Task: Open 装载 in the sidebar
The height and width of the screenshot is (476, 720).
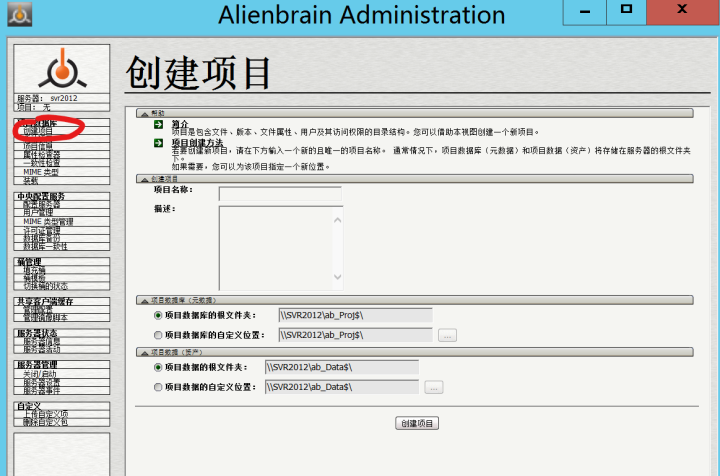Action: (x=31, y=180)
